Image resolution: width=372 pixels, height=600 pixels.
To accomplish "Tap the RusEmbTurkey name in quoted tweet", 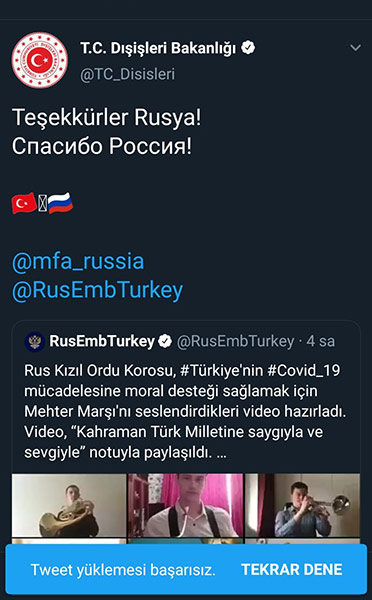I will coord(102,341).
